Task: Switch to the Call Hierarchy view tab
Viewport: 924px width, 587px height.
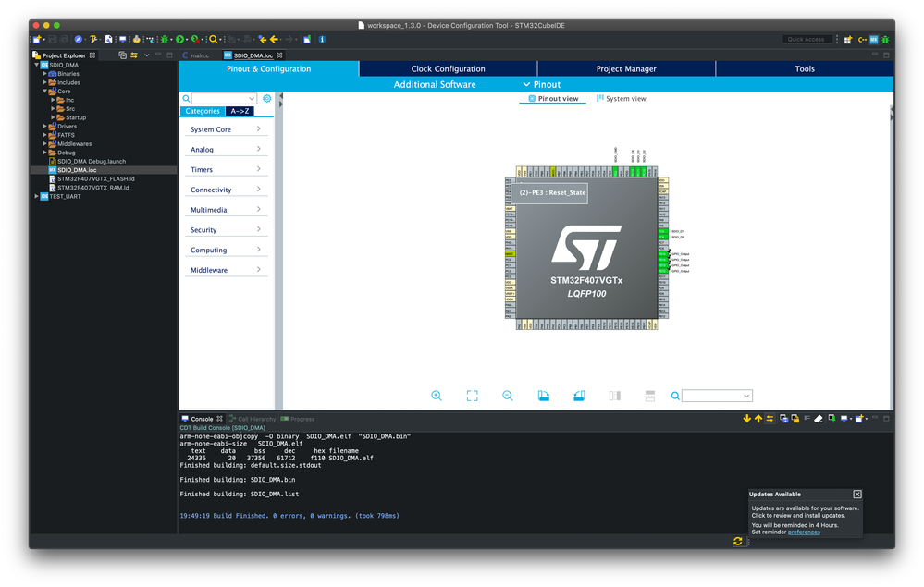Action: click(253, 419)
